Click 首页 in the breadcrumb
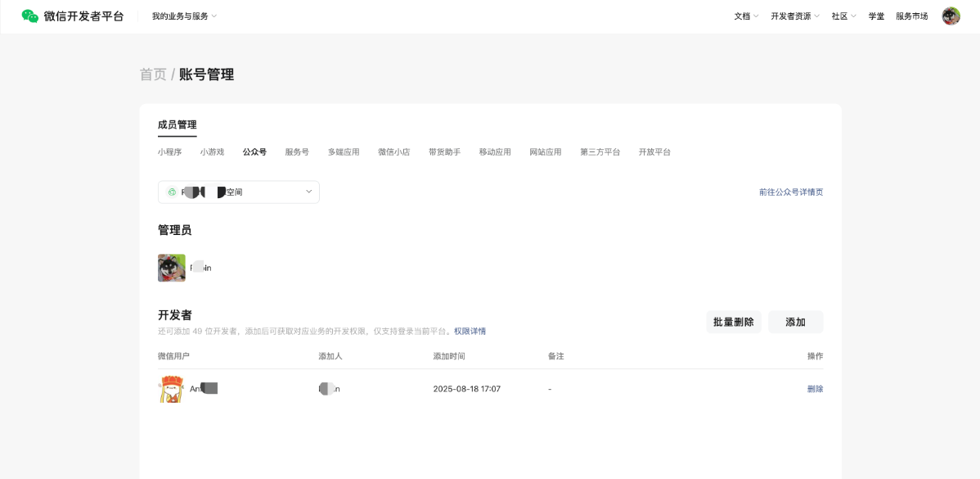The height and width of the screenshot is (479, 980). coord(153,75)
